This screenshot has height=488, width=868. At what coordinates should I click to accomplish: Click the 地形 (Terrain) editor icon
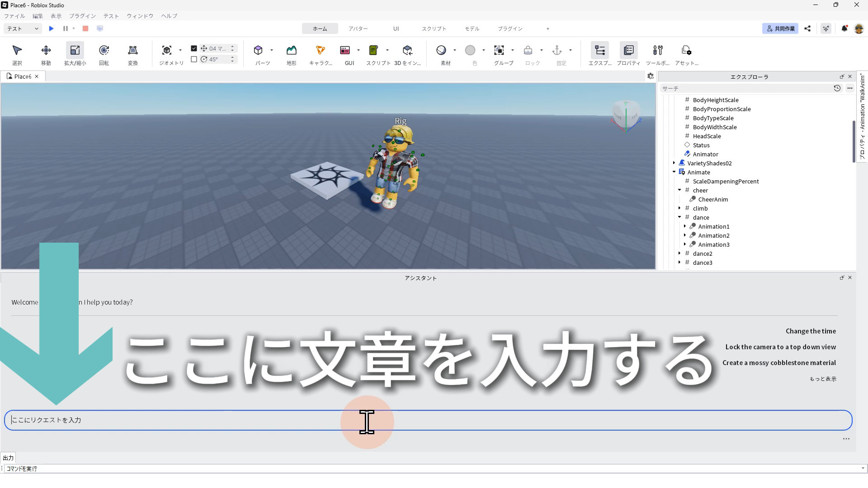tap(292, 51)
